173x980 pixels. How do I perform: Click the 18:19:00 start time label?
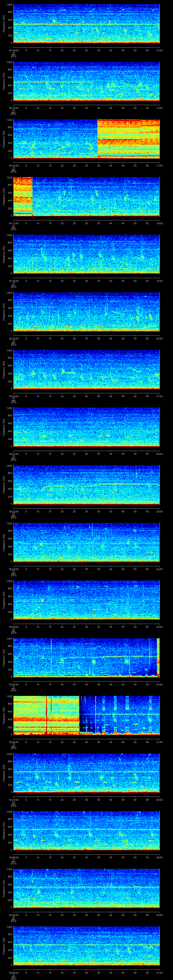click(13, 339)
